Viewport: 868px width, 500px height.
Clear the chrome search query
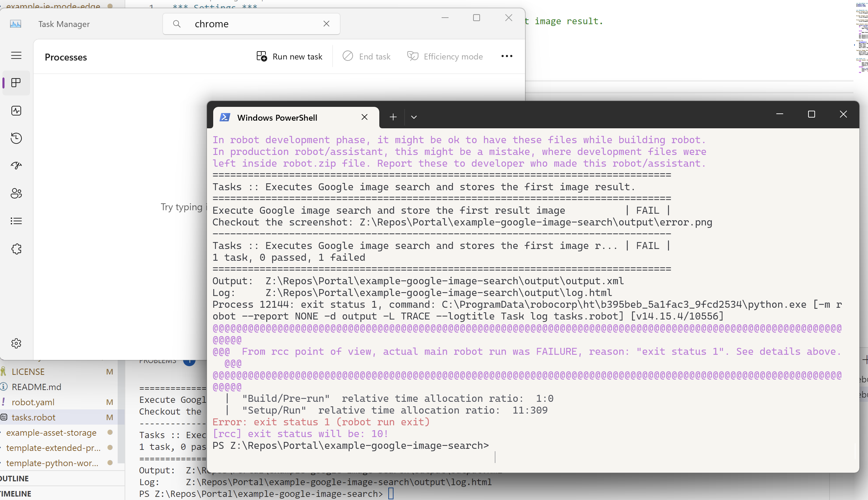coord(326,24)
